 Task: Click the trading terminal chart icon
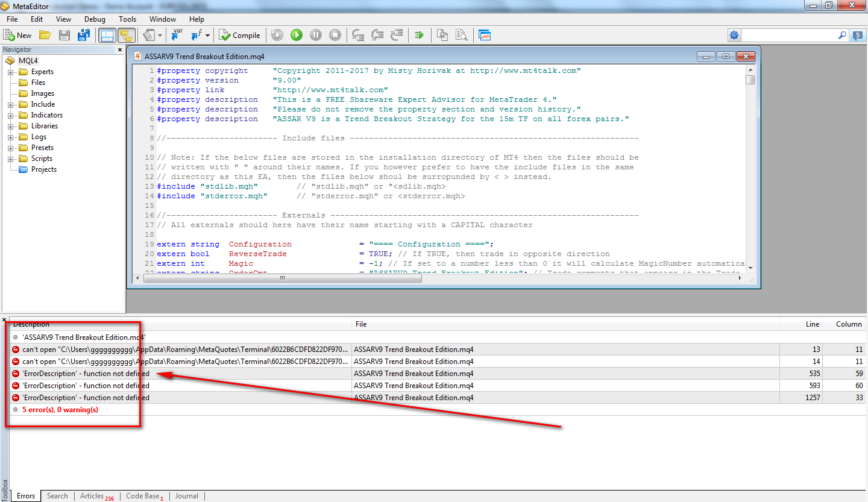[x=485, y=35]
